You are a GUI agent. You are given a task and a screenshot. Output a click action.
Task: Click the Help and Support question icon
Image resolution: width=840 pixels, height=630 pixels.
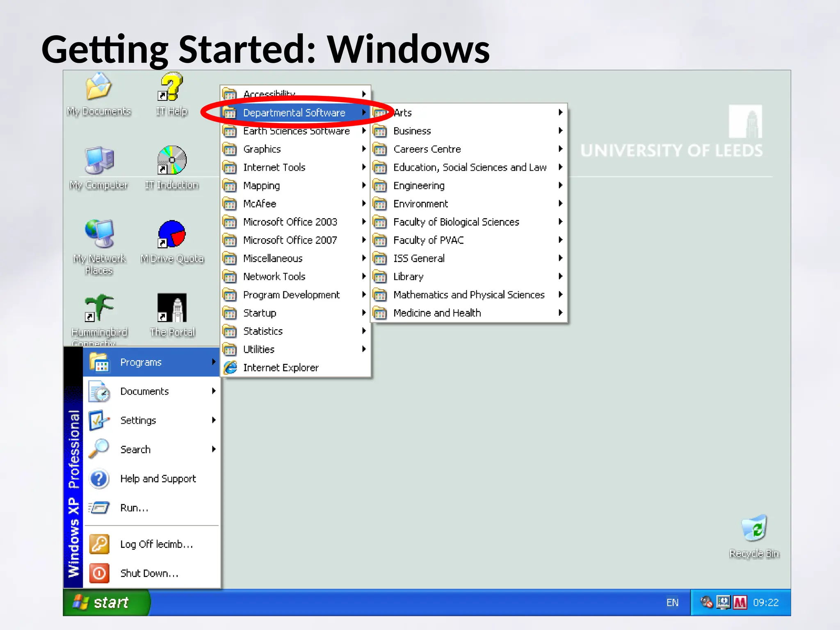click(99, 479)
